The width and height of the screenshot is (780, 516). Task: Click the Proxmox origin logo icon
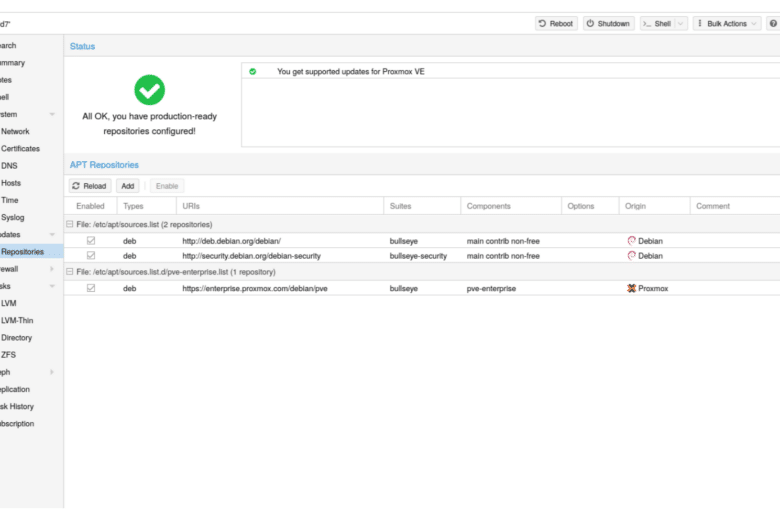click(632, 288)
